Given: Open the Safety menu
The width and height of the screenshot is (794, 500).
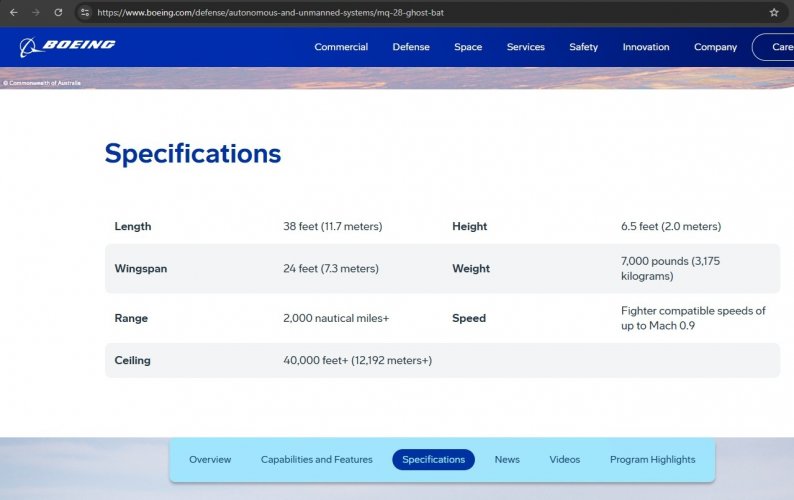Looking at the screenshot, I should pos(583,47).
